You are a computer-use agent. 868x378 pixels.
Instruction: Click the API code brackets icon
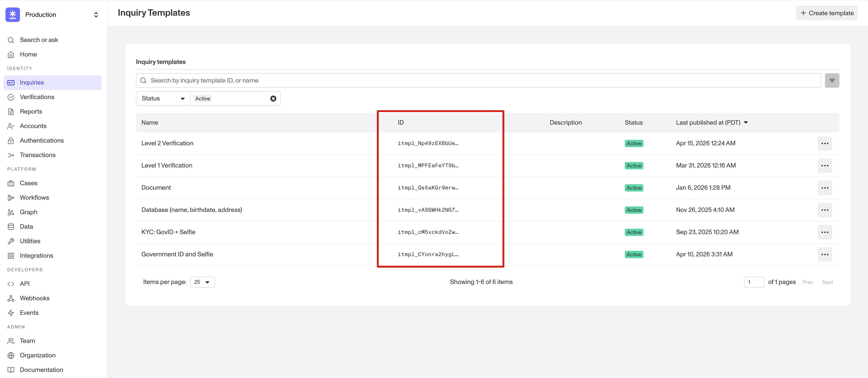[11, 284]
